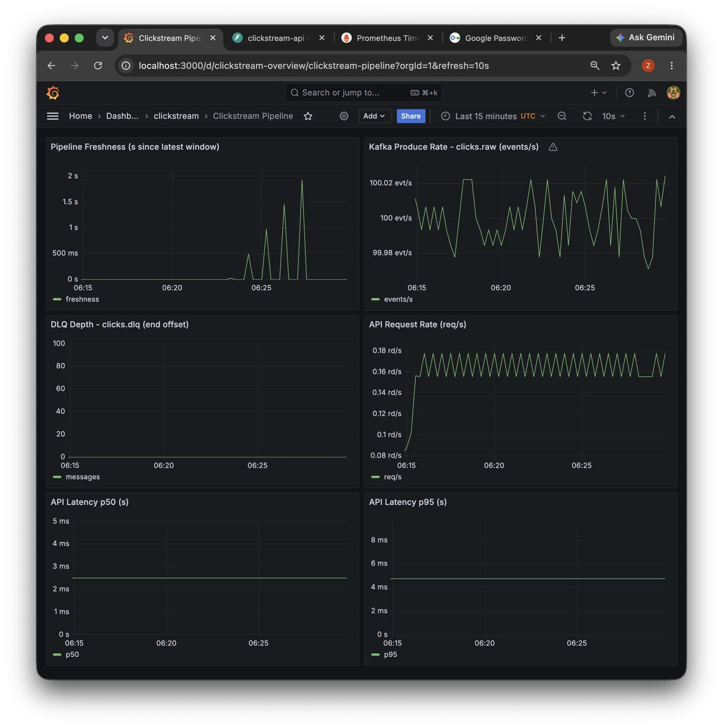Open the browser tab search dropdown
The image size is (723, 728).
click(105, 38)
